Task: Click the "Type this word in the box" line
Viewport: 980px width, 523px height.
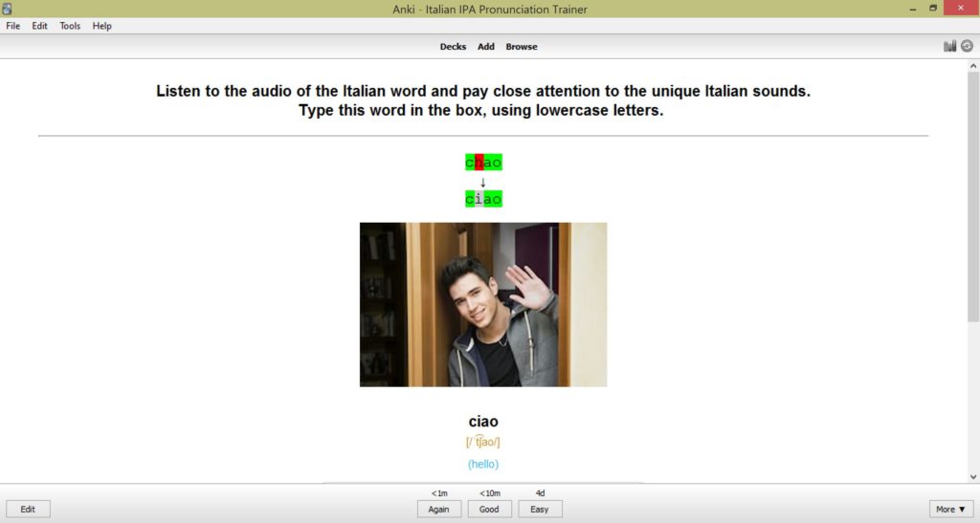Action: 480,111
